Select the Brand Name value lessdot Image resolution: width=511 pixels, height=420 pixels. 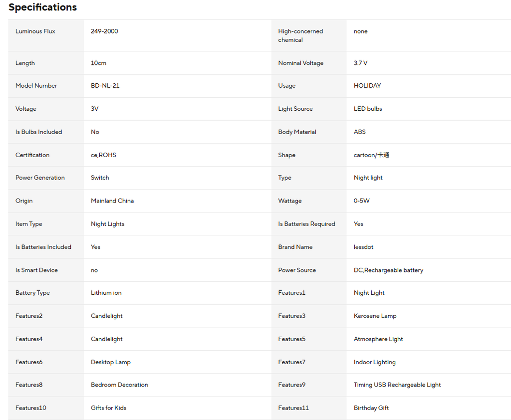point(363,247)
